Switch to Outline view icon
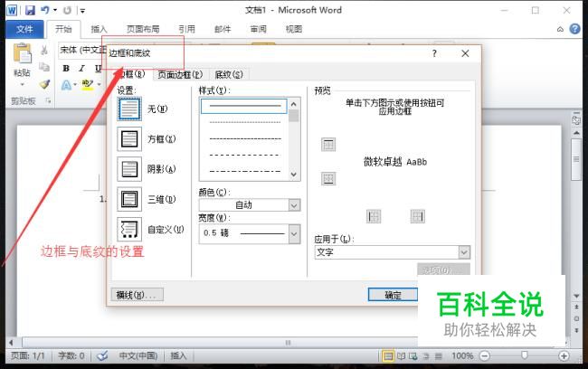Screen dimensions: 588x369 (426, 355)
